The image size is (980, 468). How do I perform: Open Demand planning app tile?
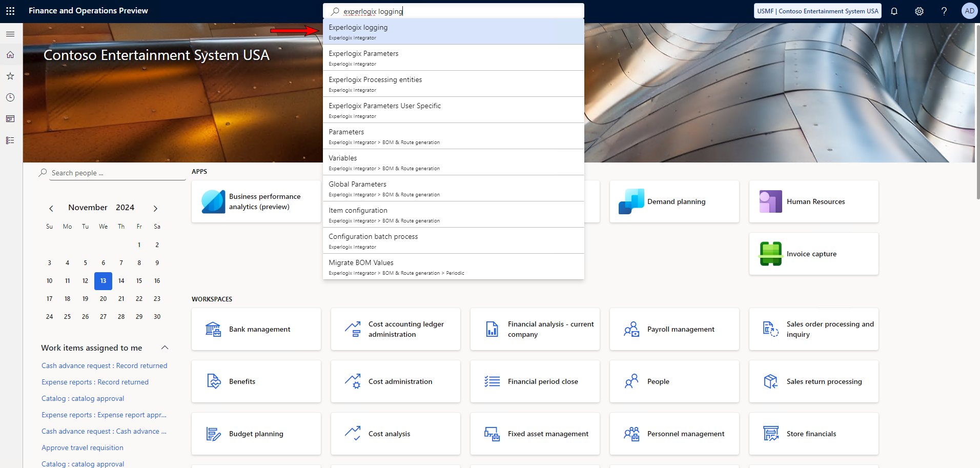click(x=675, y=201)
